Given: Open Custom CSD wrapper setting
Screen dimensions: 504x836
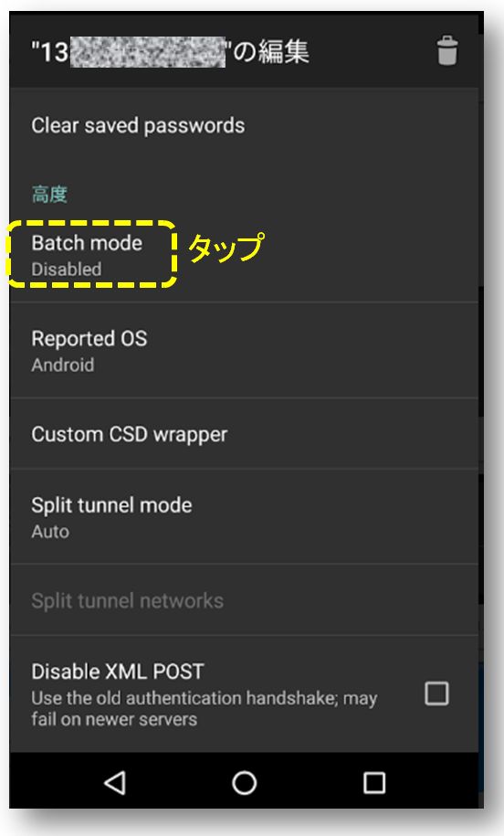Looking at the screenshot, I should coord(244,434).
